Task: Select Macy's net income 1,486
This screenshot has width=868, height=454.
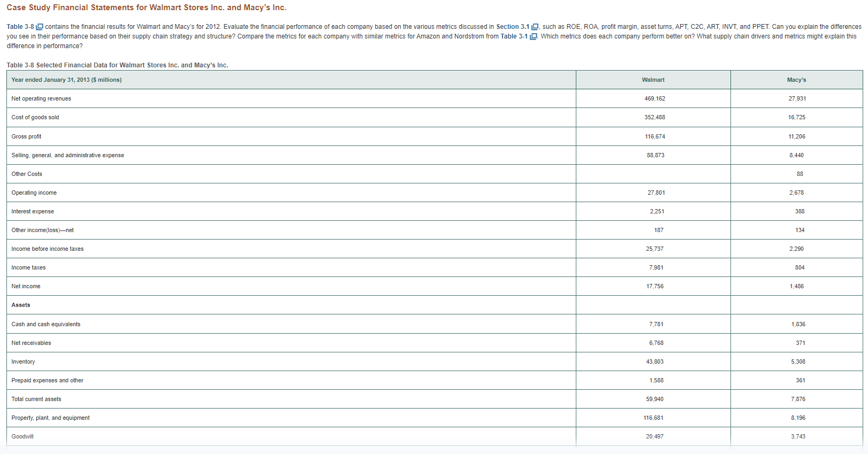Action: pos(796,286)
